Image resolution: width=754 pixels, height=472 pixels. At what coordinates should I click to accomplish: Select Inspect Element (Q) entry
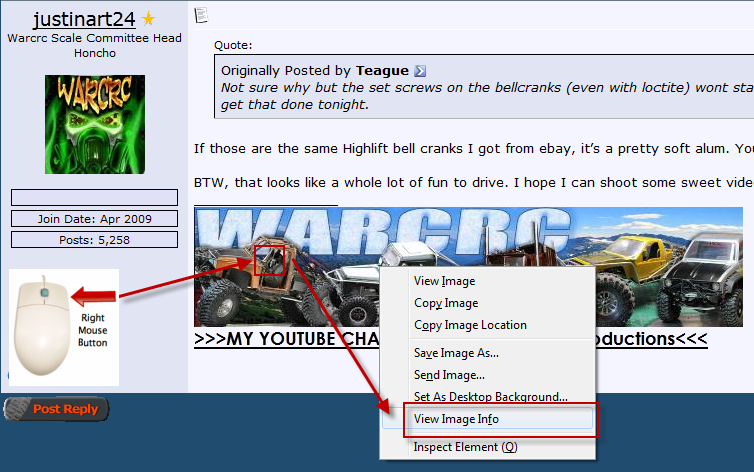(465, 447)
